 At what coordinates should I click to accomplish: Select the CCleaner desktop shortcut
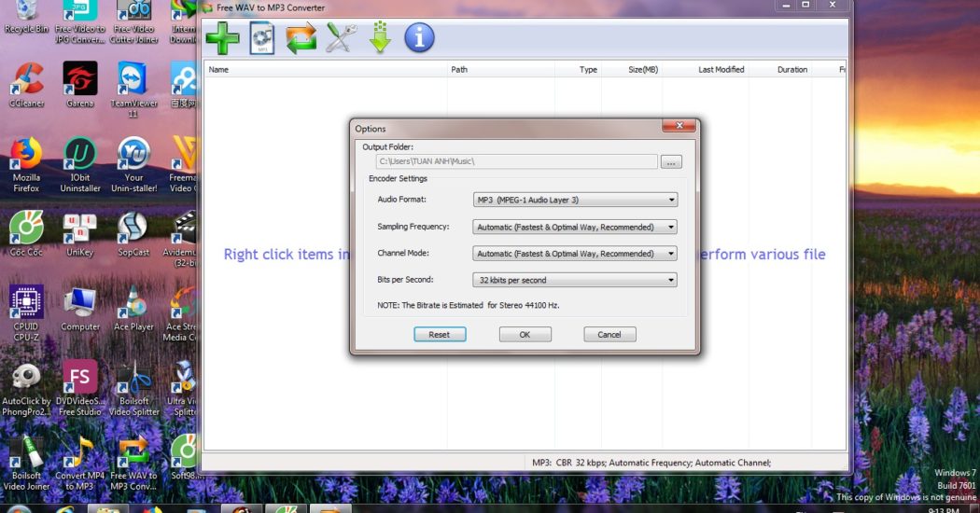point(26,85)
